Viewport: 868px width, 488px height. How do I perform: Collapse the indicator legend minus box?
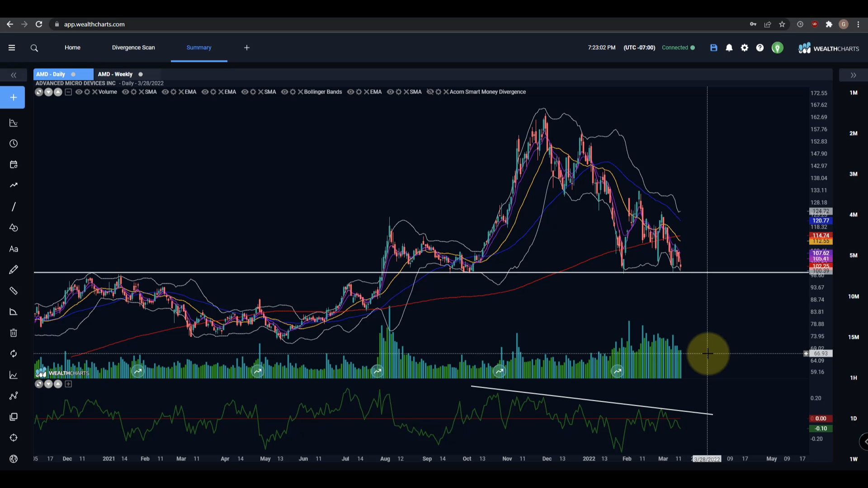(68, 92)
